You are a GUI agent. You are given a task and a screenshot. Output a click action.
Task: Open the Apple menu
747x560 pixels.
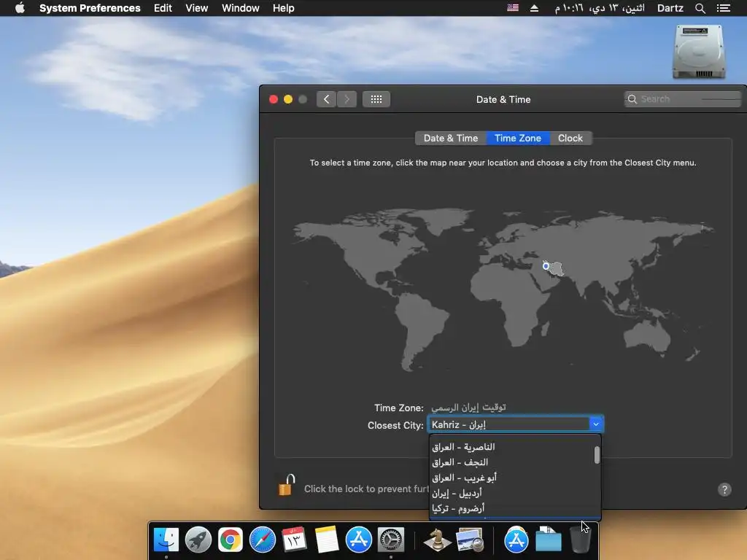click(x=20, y=8)
